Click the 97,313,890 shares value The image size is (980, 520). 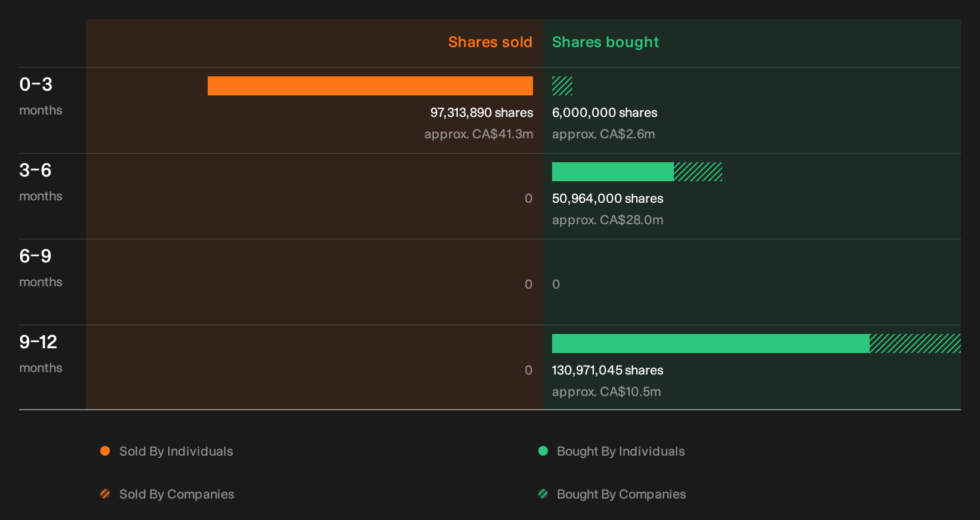[482, 113]
